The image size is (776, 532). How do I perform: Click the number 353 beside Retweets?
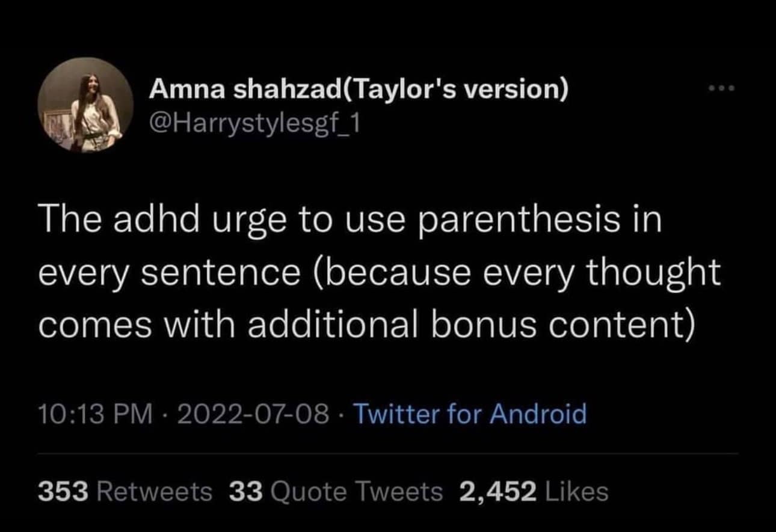(64, 492)
